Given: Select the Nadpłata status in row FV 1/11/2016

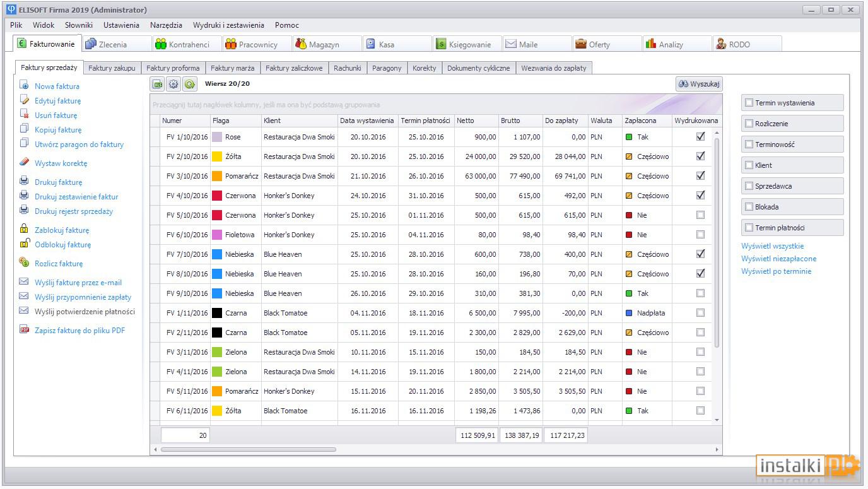Looking at the screenshot, I should pyautogui.click(x=647, y=313).
